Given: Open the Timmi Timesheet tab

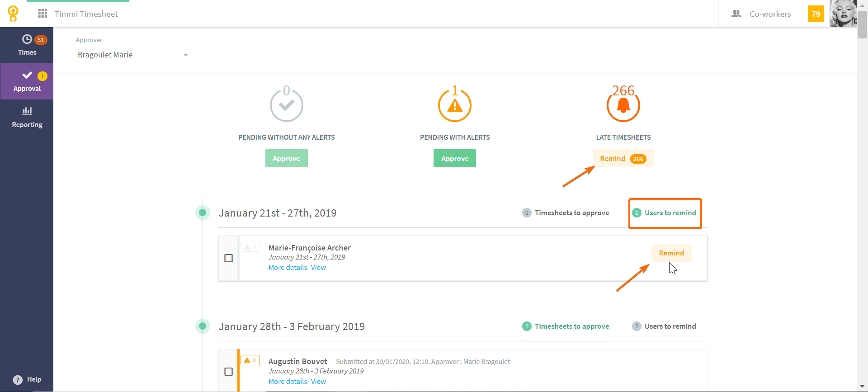Looking at the screenshot, I should (x=78, y=14).
